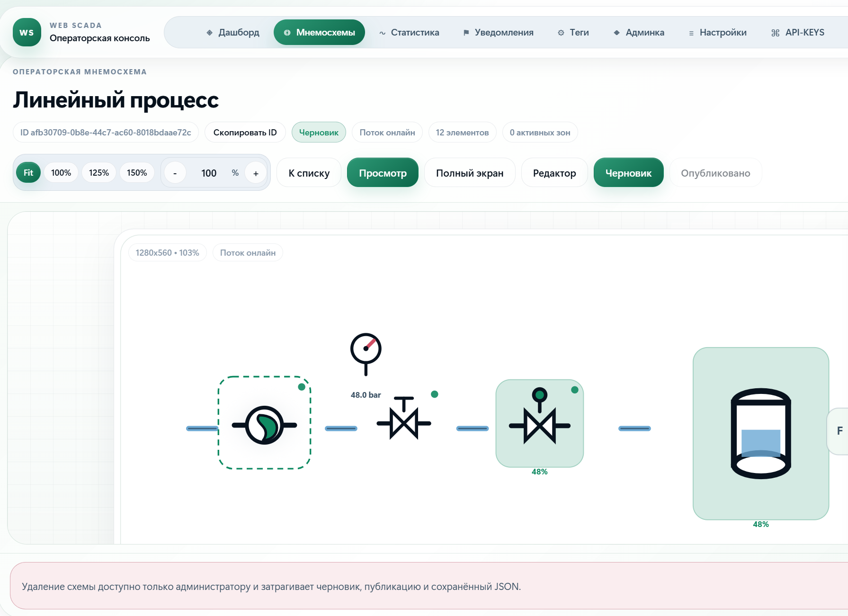Select the manual valve symbol
This screenshot has height=616, width=848.
[404, 418]
